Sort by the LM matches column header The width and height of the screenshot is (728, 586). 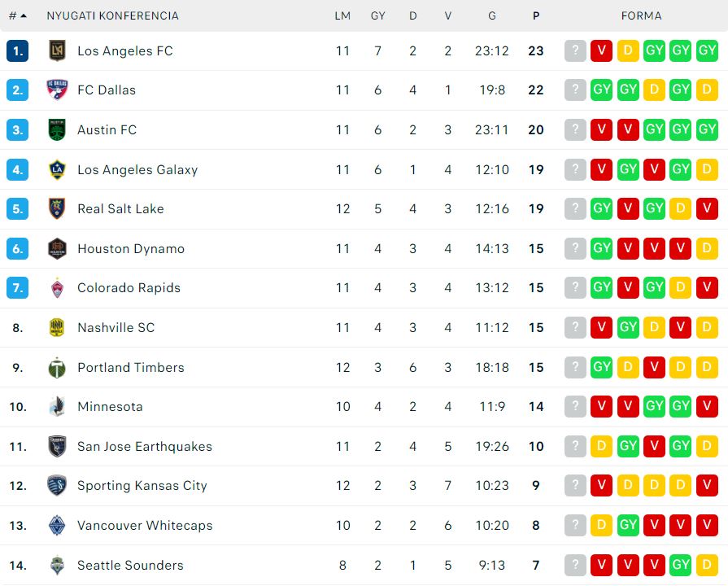[x=342, y=15]
